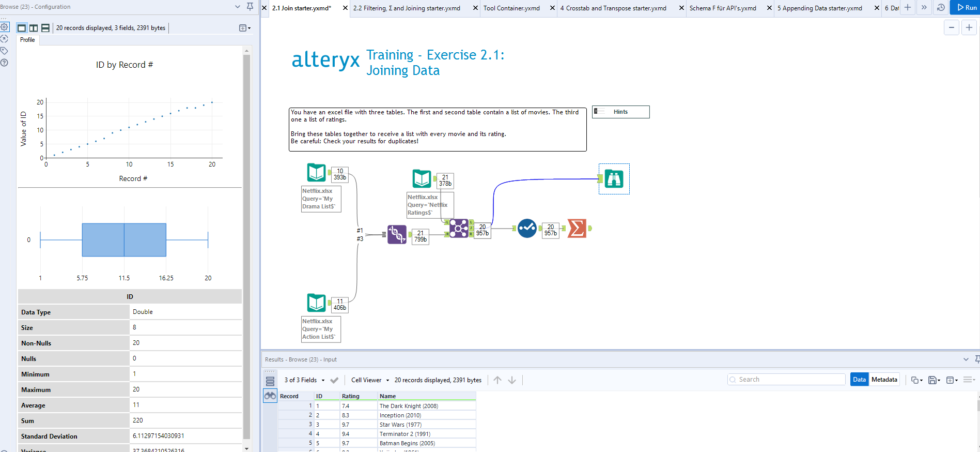
Task: Select the Join tool on canvas
Action: pos(459,228)
